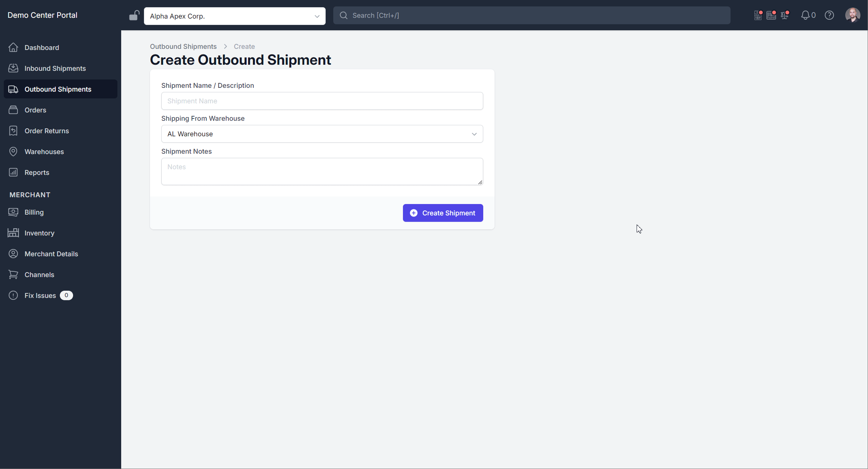Click the 'Shipping From Warehouse' label
868x469 pixels.
pyautogui.click(x=203, y=118)
